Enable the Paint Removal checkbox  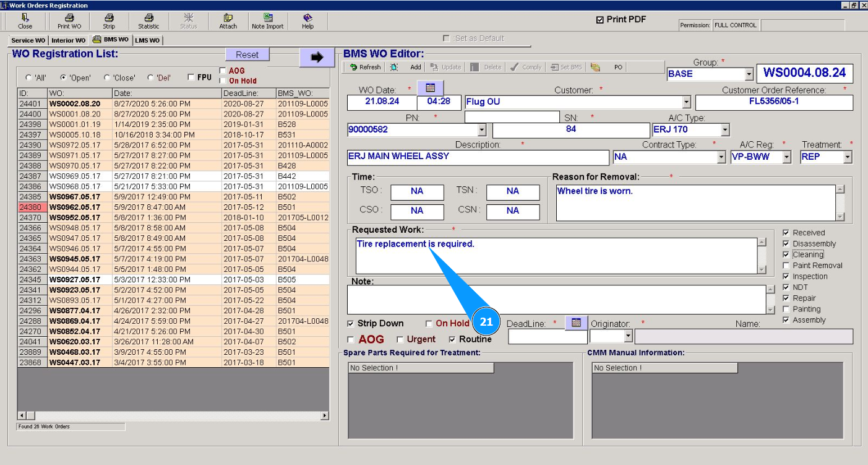pyautogui.click(x=786, y=266)
